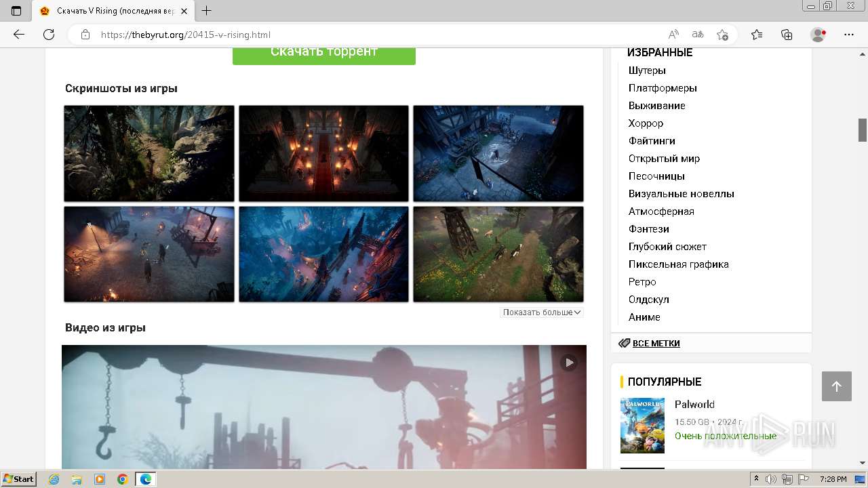Screen dimensions: 868x488
Task: Open the Песочницы category
Action: point(656,176)
